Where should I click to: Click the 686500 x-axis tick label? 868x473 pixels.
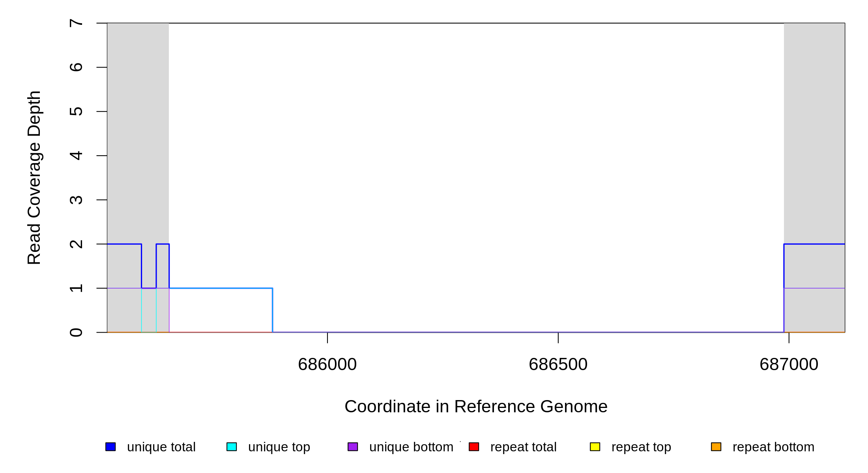point(558,365)
